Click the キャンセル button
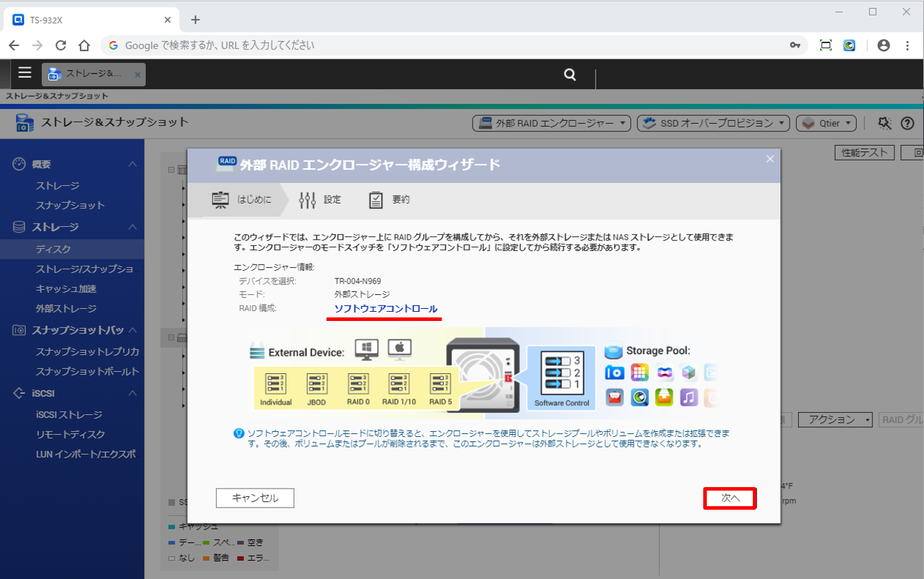 click(x=255, y=498)
